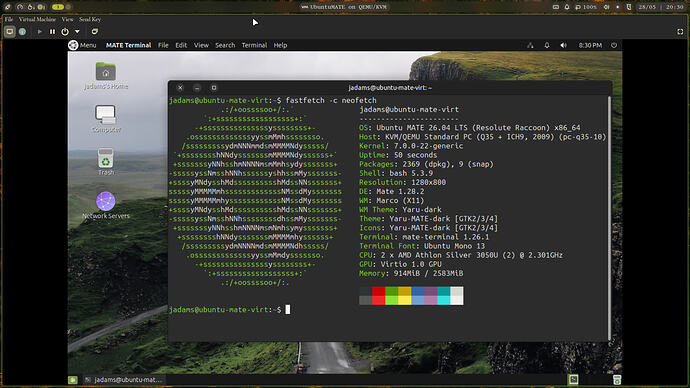Click Show Desktop button in bottom panel

73,380
